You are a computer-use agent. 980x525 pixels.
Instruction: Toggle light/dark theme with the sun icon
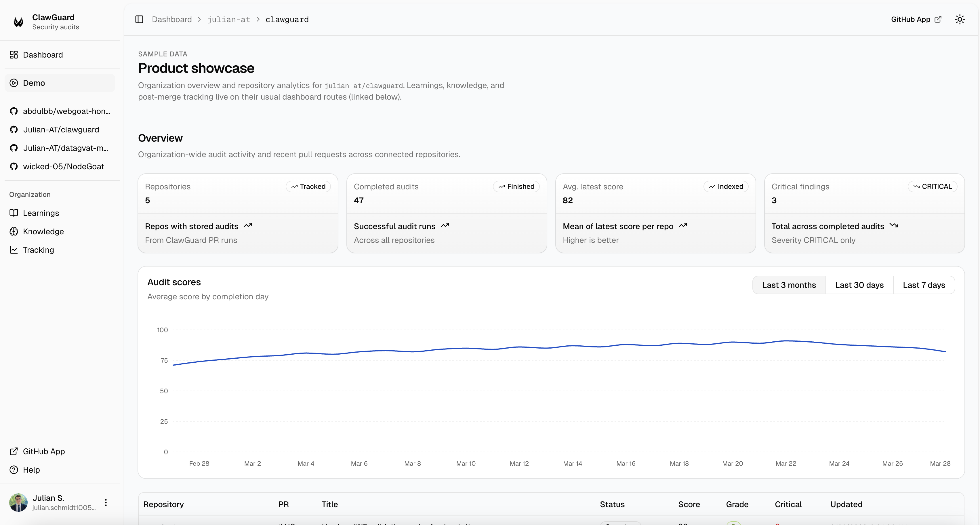pyautogui.click(x=960, y=19)
